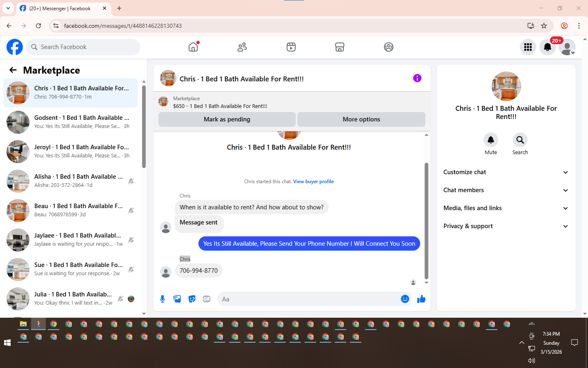Click Chris profile picture in right panel
The width and height of the screenshot is (588, 368).
[x=506, y=86]
